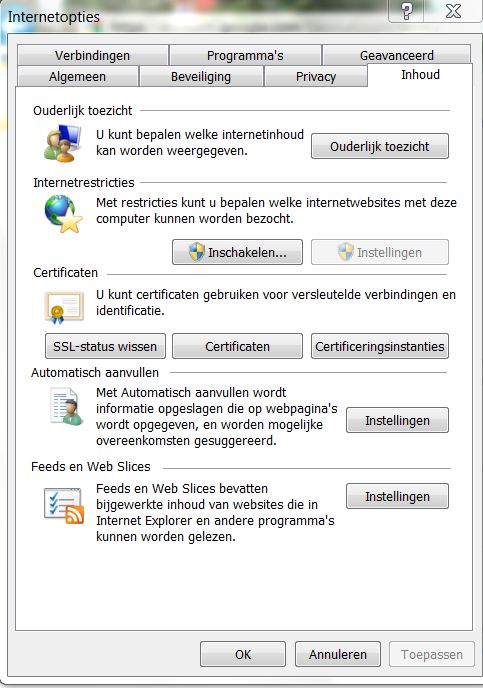
Task: Open Automatisch aanvullen Instellingen button
Action: click(x=397, y=420)
